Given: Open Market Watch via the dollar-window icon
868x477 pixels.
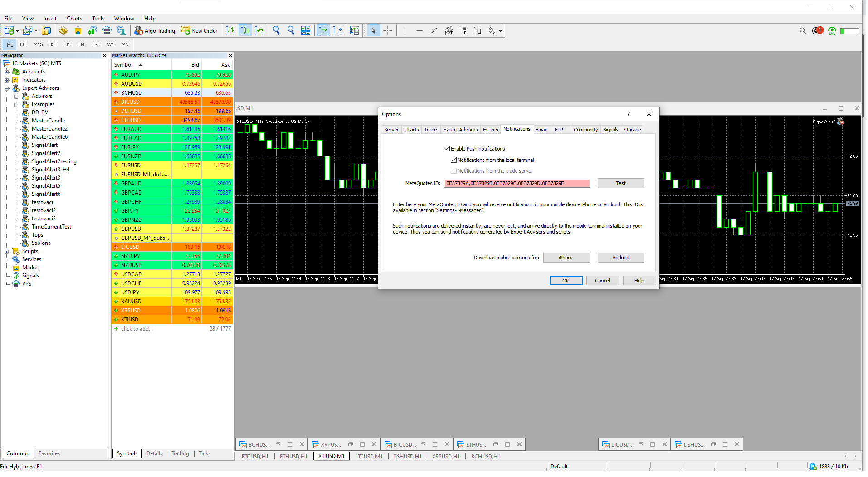Looking at the screenshot, I should (46, 30).
